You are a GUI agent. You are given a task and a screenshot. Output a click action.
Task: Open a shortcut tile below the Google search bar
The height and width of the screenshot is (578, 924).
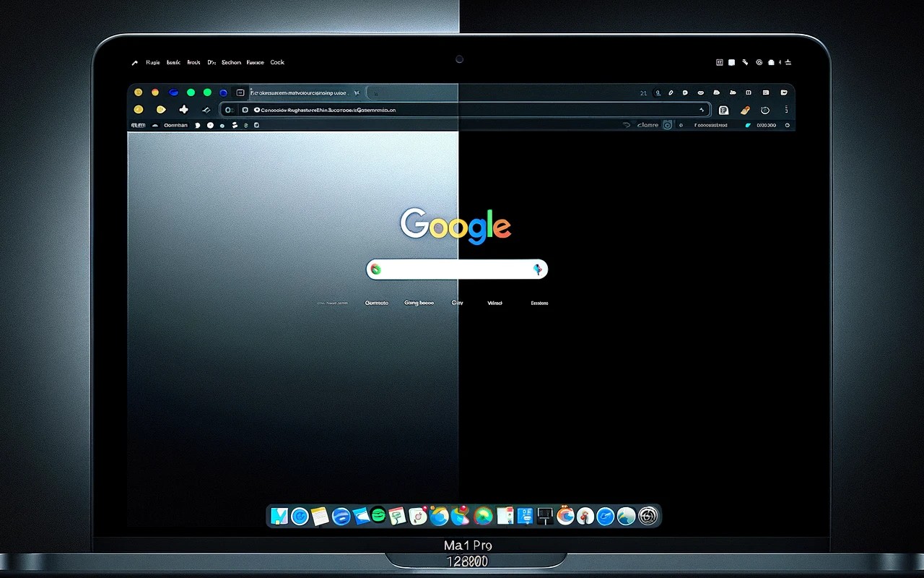tap(419, 303)
